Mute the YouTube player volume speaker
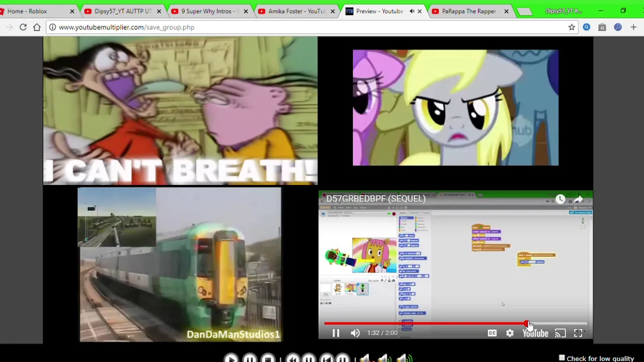The image size is (644, 362). pos(355,333)
